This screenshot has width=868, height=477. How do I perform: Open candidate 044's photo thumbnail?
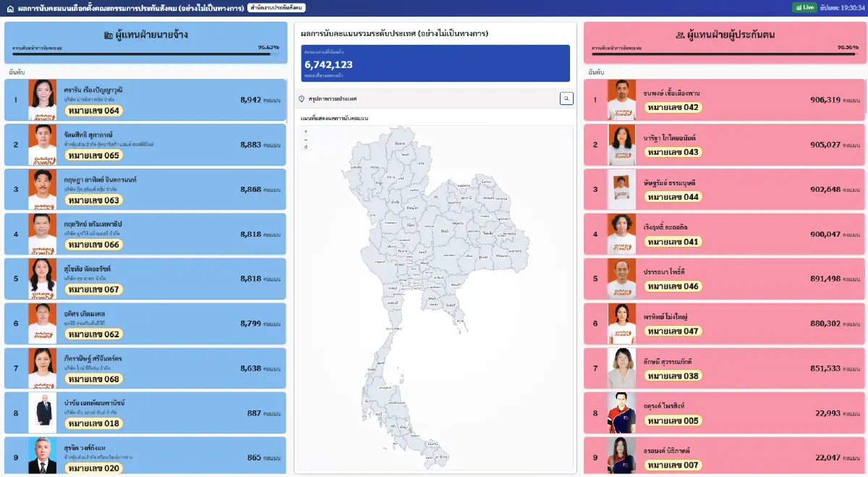click(621, 189)
